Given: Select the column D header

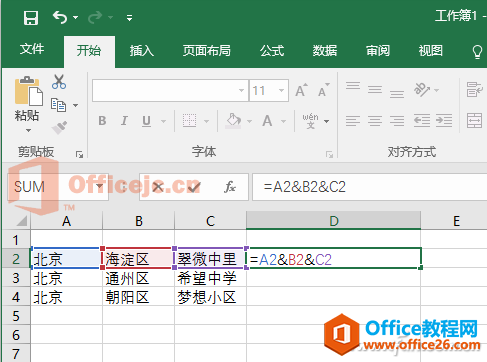Looking at the screenshot, I should click(x=334, y=221).
